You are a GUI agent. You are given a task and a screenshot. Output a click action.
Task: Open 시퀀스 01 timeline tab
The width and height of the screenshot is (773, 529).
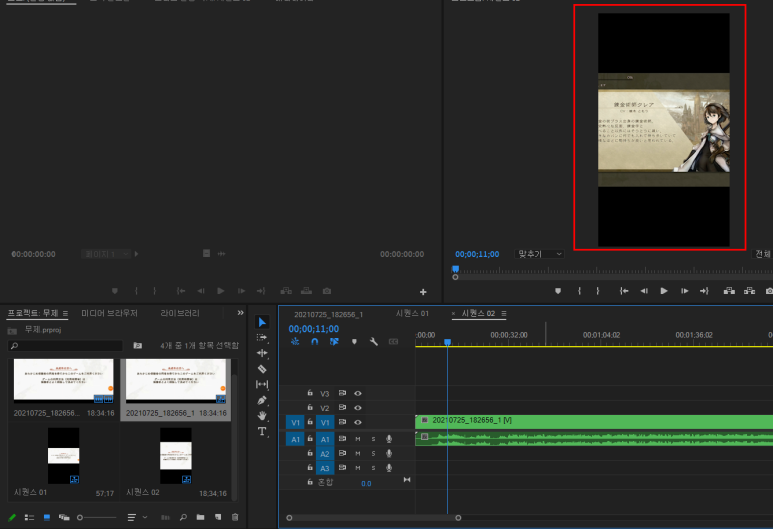tap(412, 314)
